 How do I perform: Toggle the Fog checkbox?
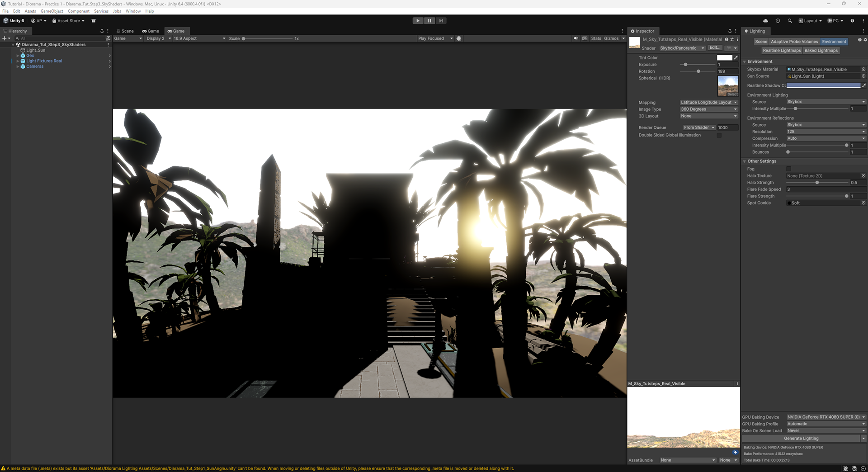click(x=789, y=169)
